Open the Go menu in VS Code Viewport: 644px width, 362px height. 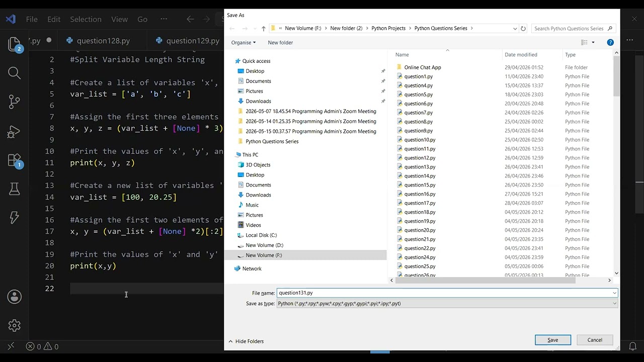click(x=142, y=19)
